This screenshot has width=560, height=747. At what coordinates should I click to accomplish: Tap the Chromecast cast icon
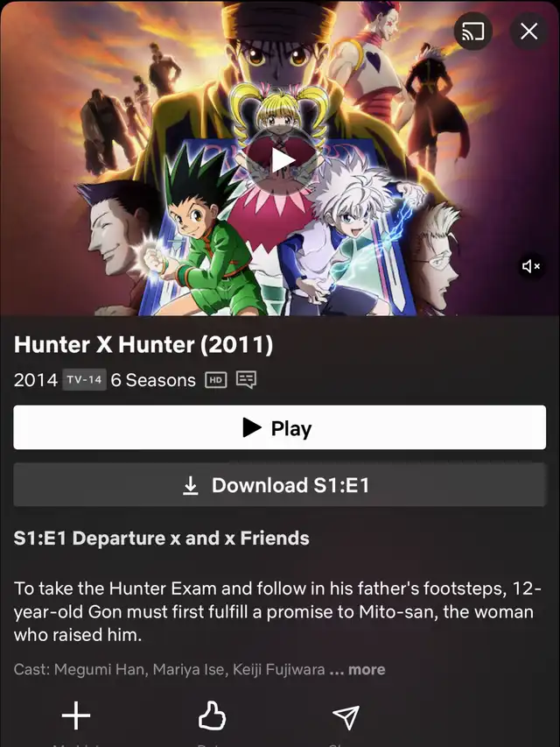[x=472, y=32]
